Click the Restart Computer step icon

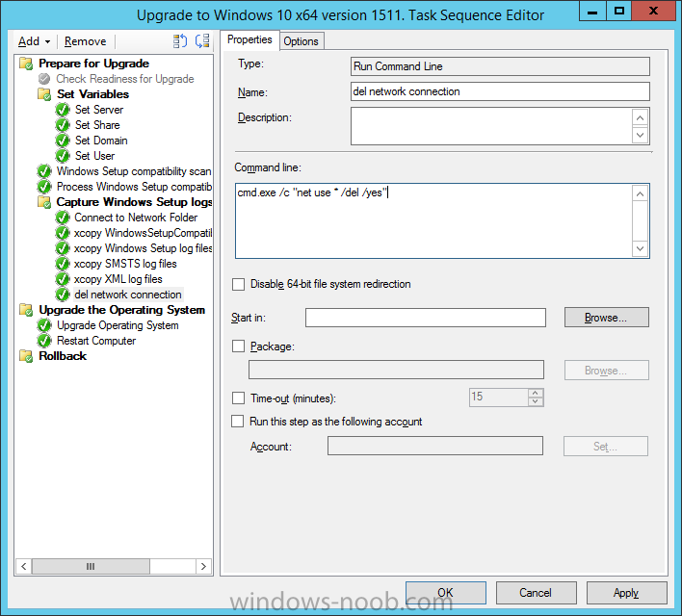tap(44, 341)
